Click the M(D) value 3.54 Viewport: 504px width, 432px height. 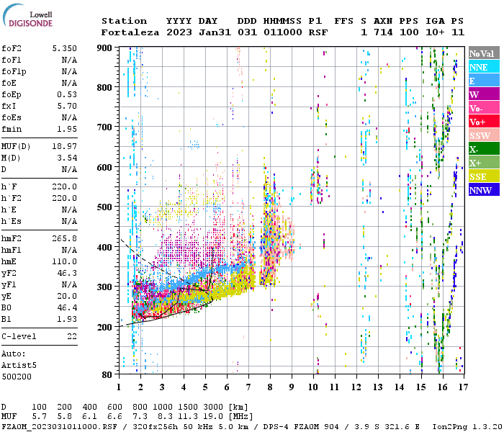(x=67, y=158)
